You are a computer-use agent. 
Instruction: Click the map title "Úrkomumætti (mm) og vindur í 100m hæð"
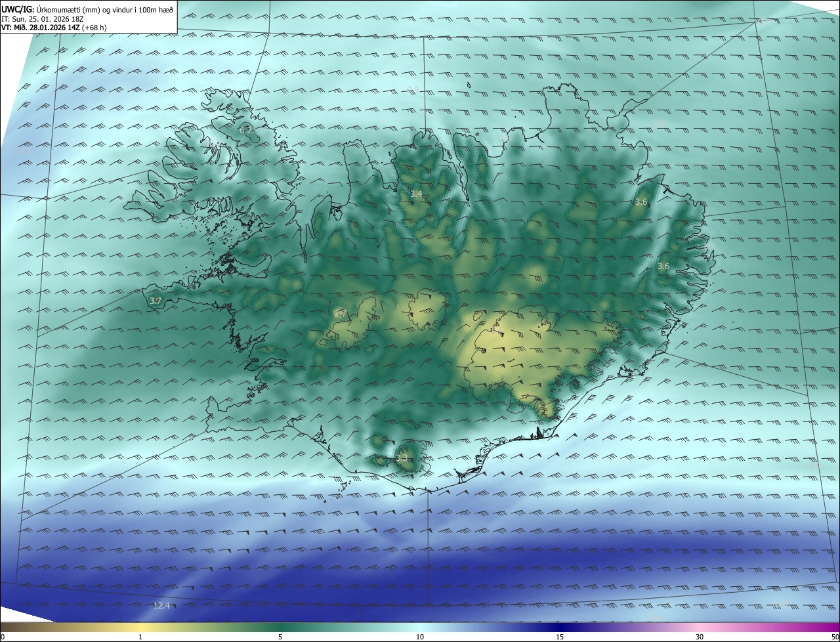click(x=106, y=9)
